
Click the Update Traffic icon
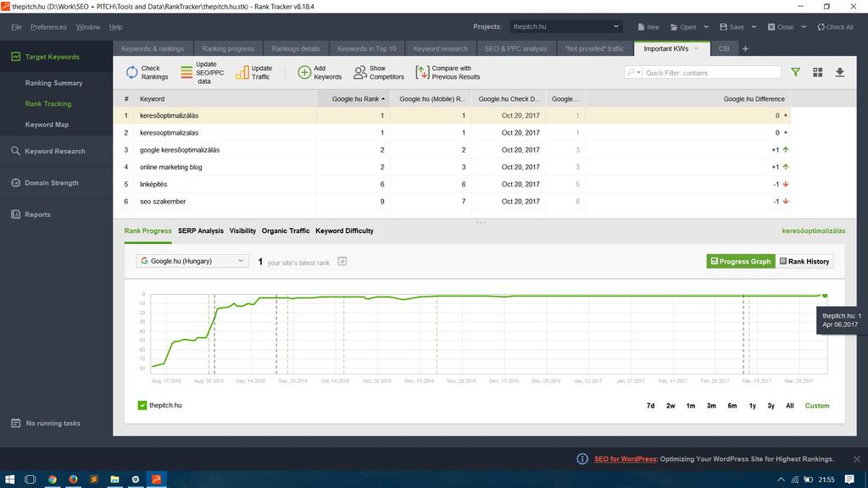[x=242, y=73]
